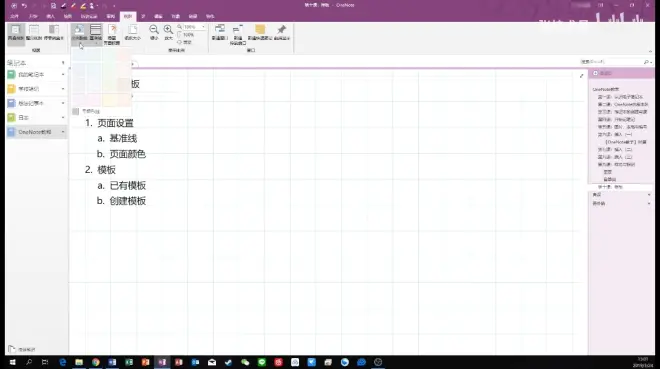Screen dimensions: 660x369
Task: Expand the 学校笔记 notebook arrow
Action: [63, 89]
